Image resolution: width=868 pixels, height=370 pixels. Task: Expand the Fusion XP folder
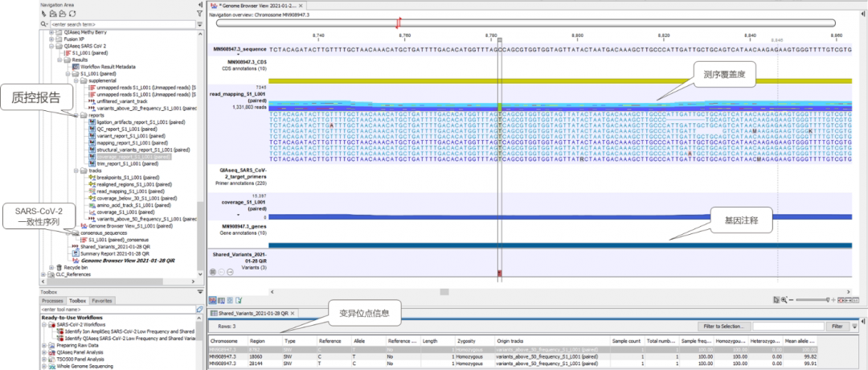coord(51,39)
